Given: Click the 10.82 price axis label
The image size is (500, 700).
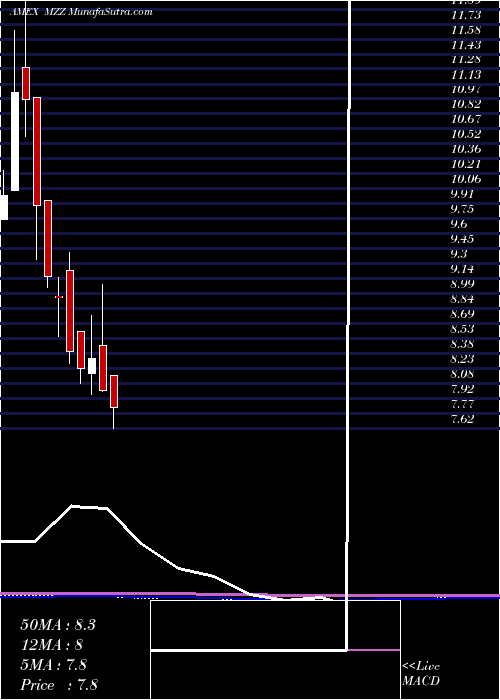Looking at the screenshot, I should 466,104.
